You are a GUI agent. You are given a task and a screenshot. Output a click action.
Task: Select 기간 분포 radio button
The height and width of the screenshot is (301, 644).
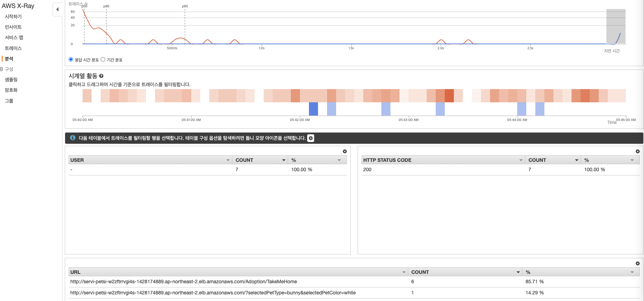pos(103,60)
